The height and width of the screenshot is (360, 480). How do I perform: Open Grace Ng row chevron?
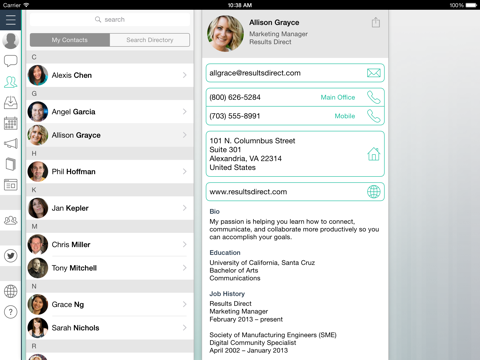tap(184, 304)
